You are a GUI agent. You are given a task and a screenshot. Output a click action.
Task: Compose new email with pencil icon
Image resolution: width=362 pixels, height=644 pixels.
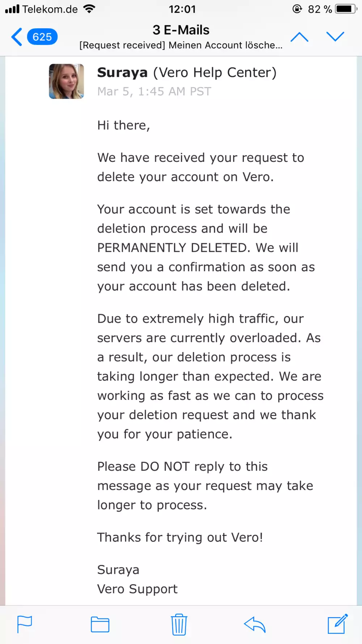point(337,624)
